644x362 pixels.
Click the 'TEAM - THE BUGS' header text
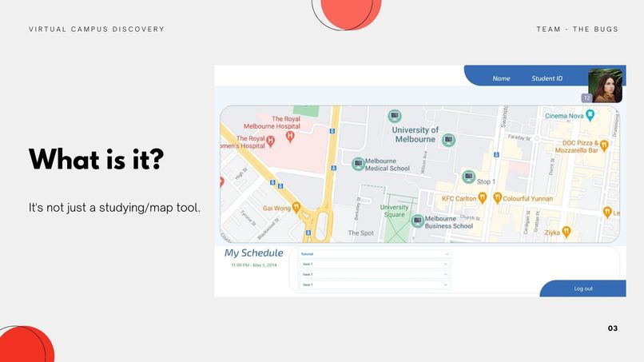pyautogui.click(x=577, y=30)
